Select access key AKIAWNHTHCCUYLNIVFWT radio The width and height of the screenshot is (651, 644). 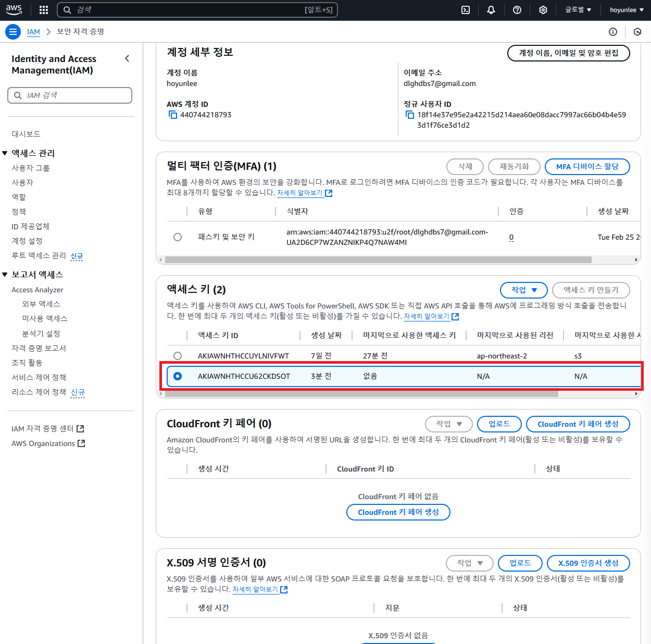click(x=178, y=356)
